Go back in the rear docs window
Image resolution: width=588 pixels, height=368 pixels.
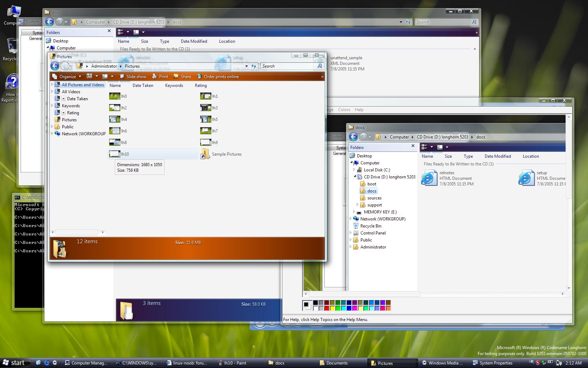[x=49, y=22]
